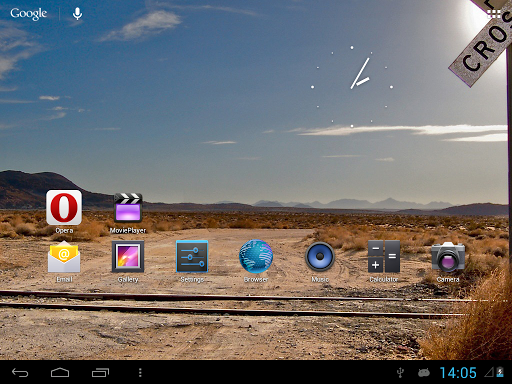
Task: Tap the Home navigation button
Action: pyautogui.click(x=60, y=372)
